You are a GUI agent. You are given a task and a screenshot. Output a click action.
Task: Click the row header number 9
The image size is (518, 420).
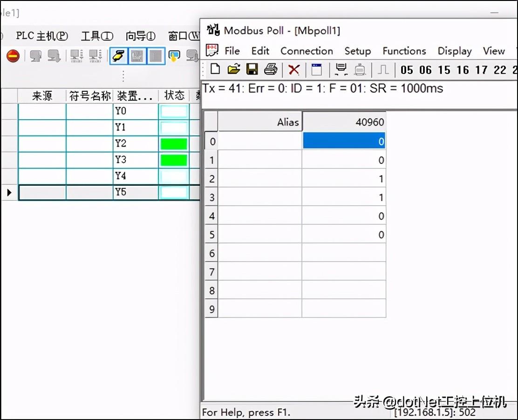coord(211,309)
